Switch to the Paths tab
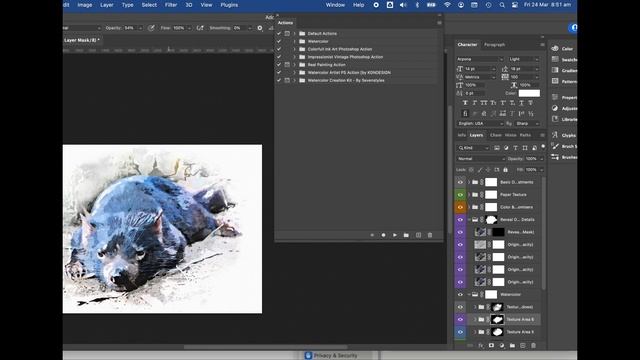 click(x=525, y=135)
